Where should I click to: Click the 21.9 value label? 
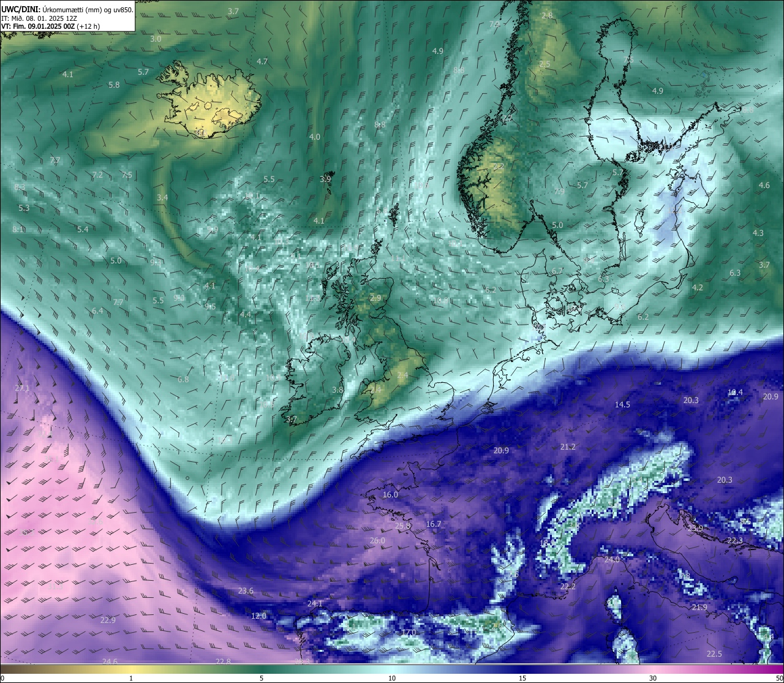point(699,607)
